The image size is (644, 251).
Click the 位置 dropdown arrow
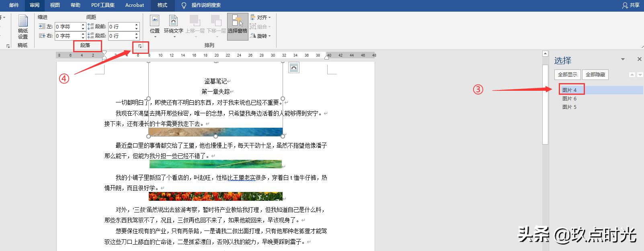click(155, 37)
